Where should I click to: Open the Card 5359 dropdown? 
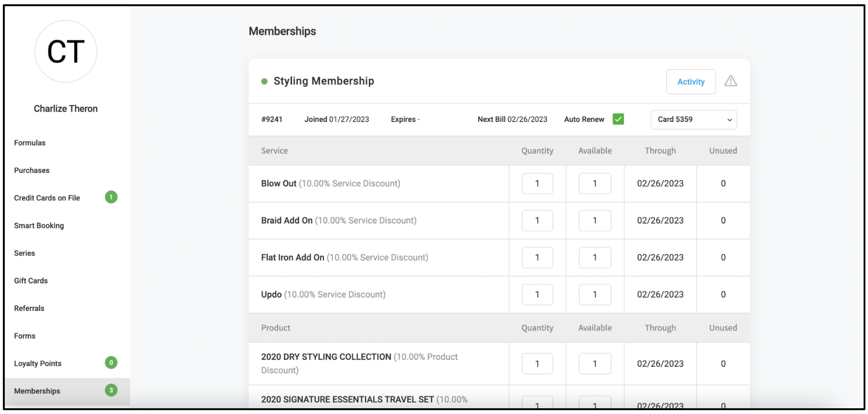click(x=694, y=120)
